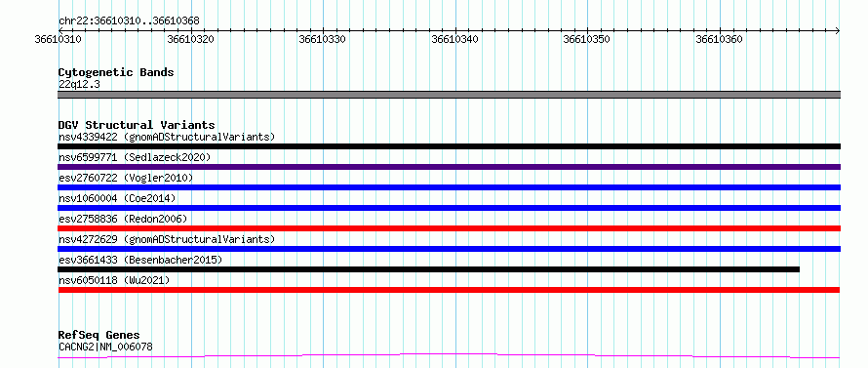Click the black bar for nsv4339422
The height and width of the screenshot is (368, 868).
pos(450,146)
